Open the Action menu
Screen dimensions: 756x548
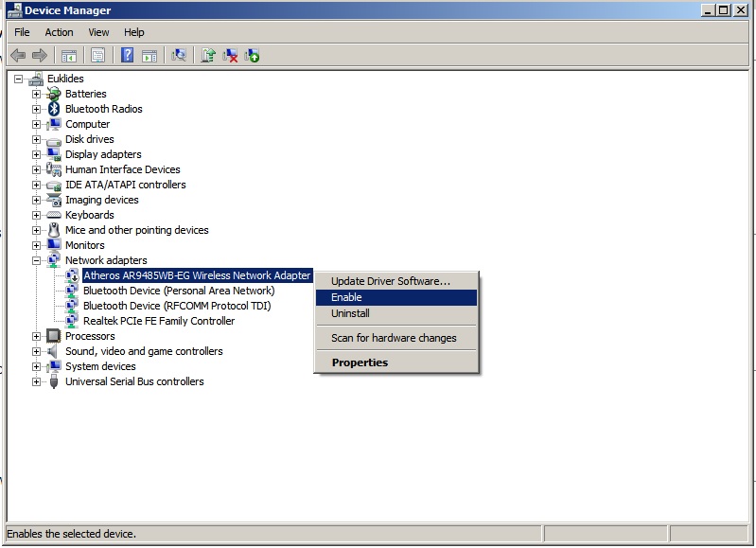pos(59,32)
